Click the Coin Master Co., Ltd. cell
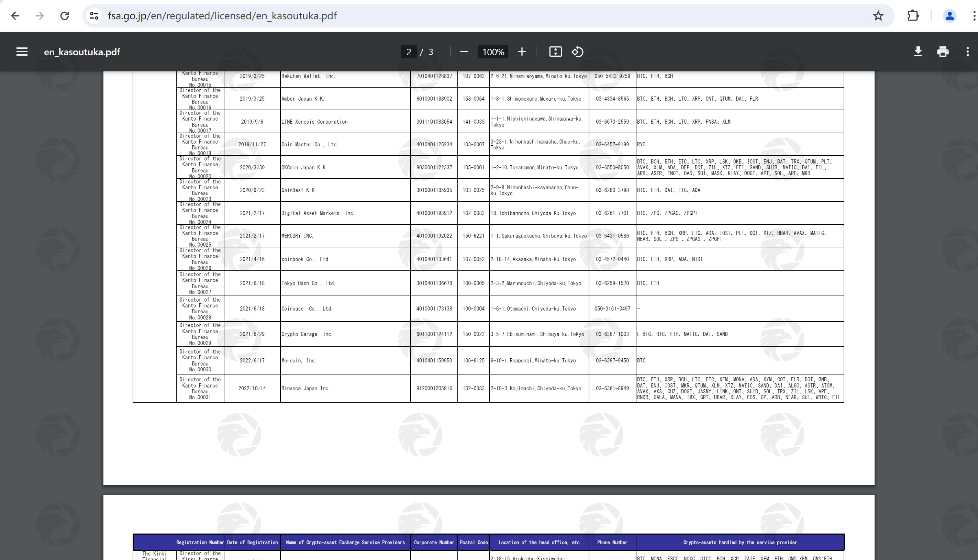Image resolution: width=978 pixels, height=560 pixels. click(345, 145)
